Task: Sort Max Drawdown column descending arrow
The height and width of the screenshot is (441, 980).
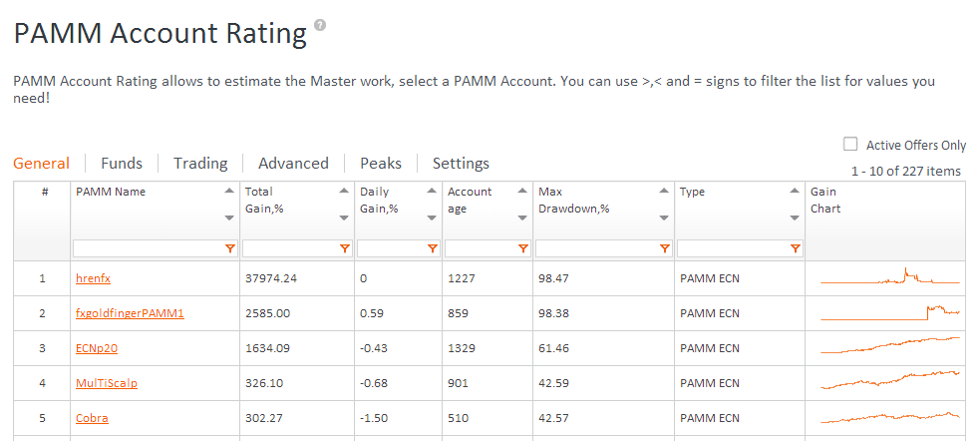Action: 665,218
